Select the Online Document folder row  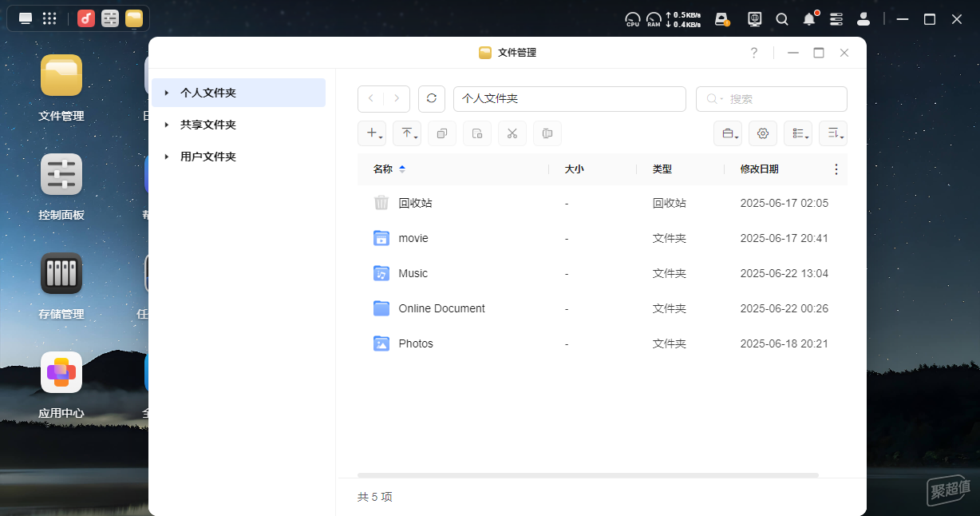[x=603, y=308]
